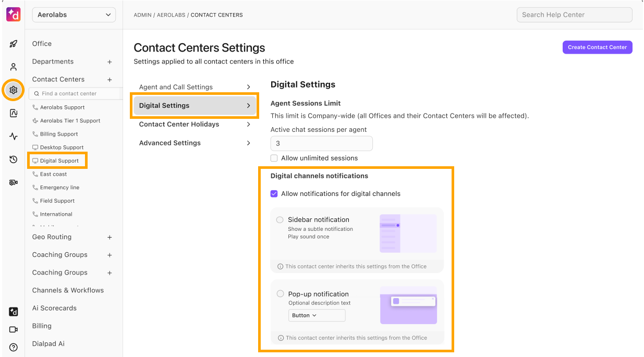Open the activity pulse icon in sidebar
This screenshot has height=357, width=644.
click(14, 137)
